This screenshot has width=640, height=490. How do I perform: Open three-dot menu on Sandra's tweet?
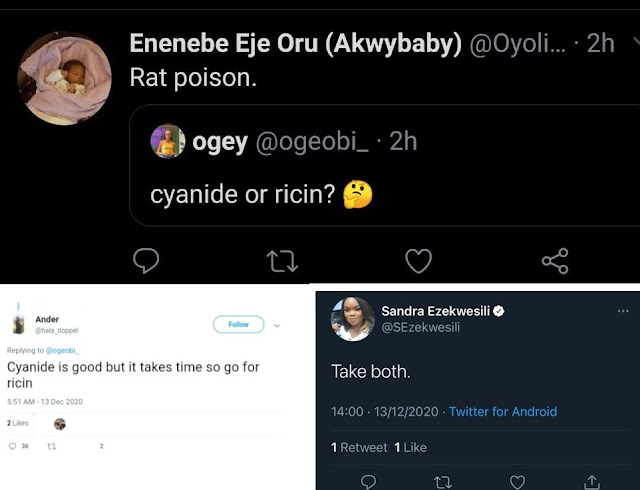click(x=623, y=311)
